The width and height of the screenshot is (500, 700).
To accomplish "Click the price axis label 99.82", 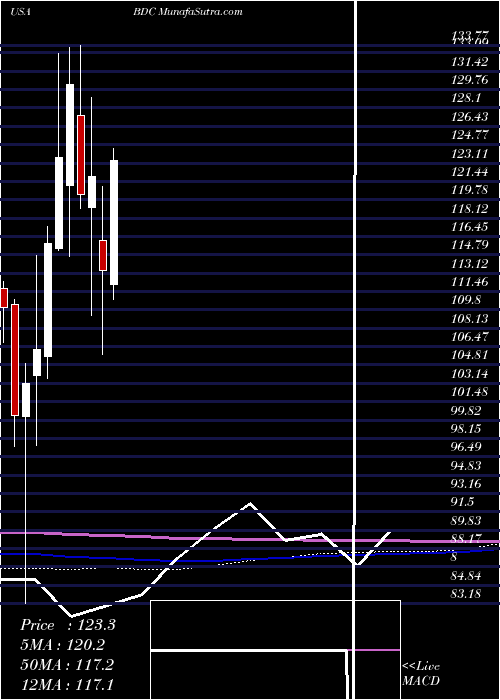I will [467, 410].
